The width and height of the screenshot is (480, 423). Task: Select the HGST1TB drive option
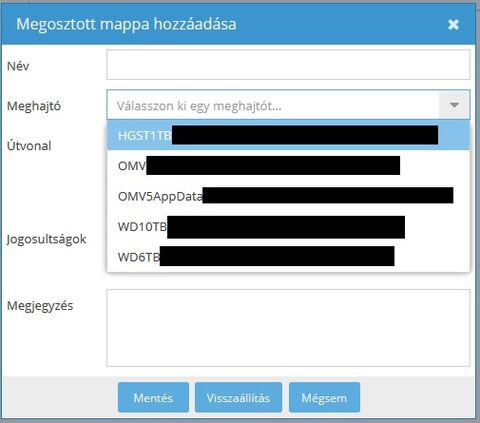288,135
